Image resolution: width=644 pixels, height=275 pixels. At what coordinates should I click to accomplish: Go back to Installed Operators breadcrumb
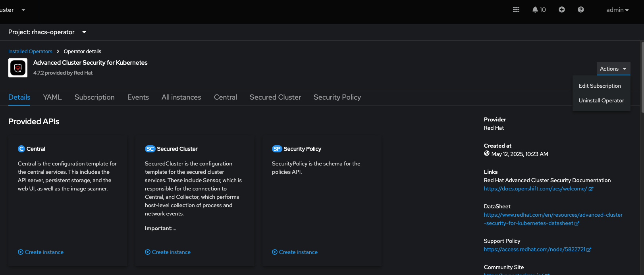click(30, 52)
